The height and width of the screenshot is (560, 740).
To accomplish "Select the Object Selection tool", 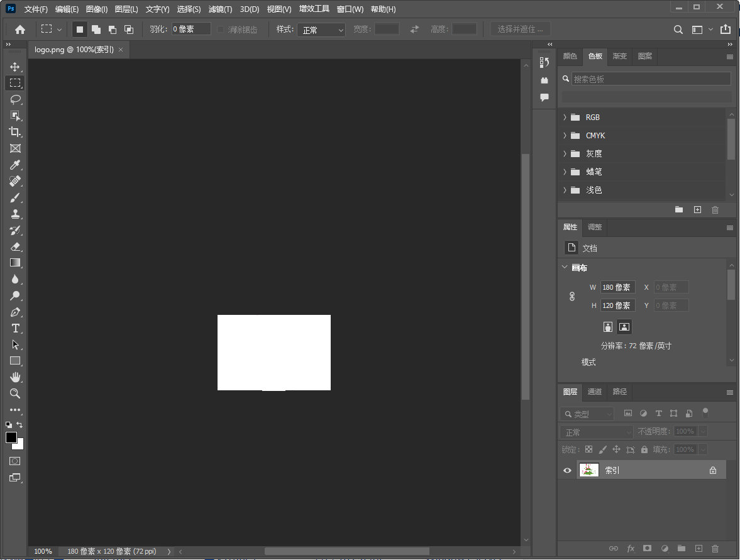I will 15,116.
